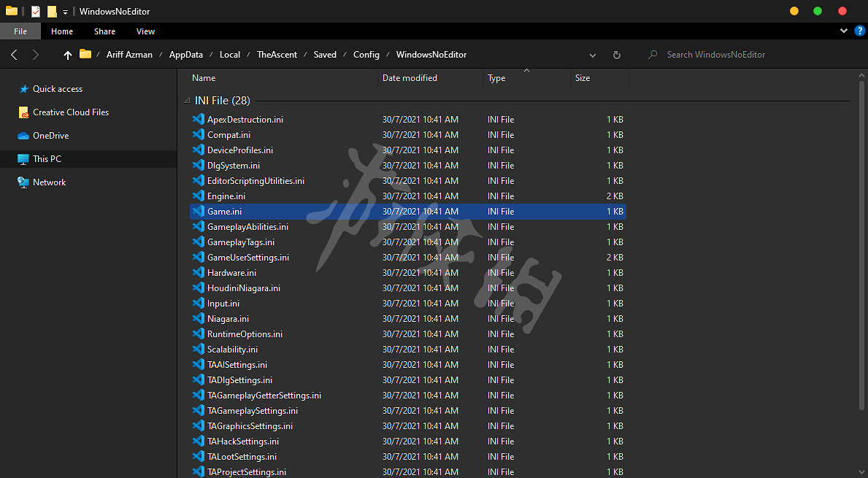Click the Properties icon in quick access toolbar
Viewport: 868px width, 478px height.
36,12
